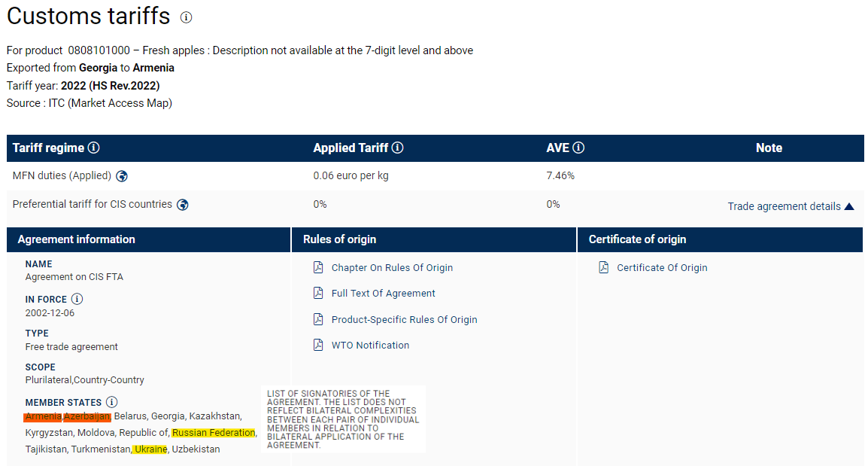This screenshot has height=466, width=868.
Task: Click the highlighted Russian Federation member state
Action: (214, 433)
